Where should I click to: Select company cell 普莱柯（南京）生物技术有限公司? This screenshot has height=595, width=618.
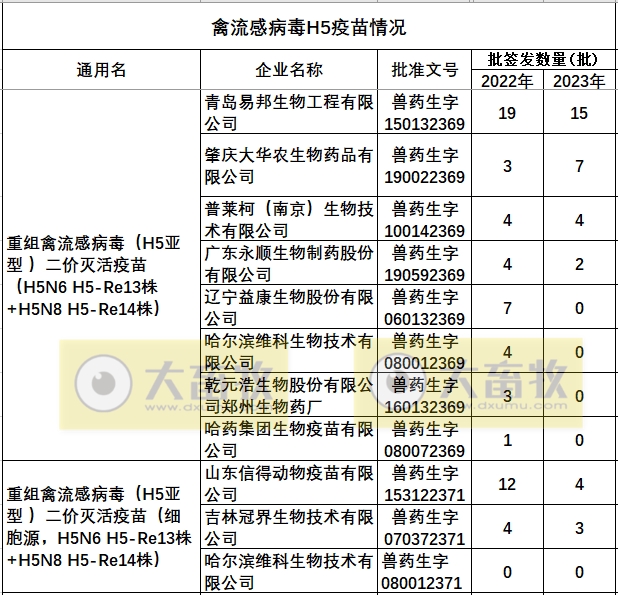pyautogui.click(x=289, y=219)
